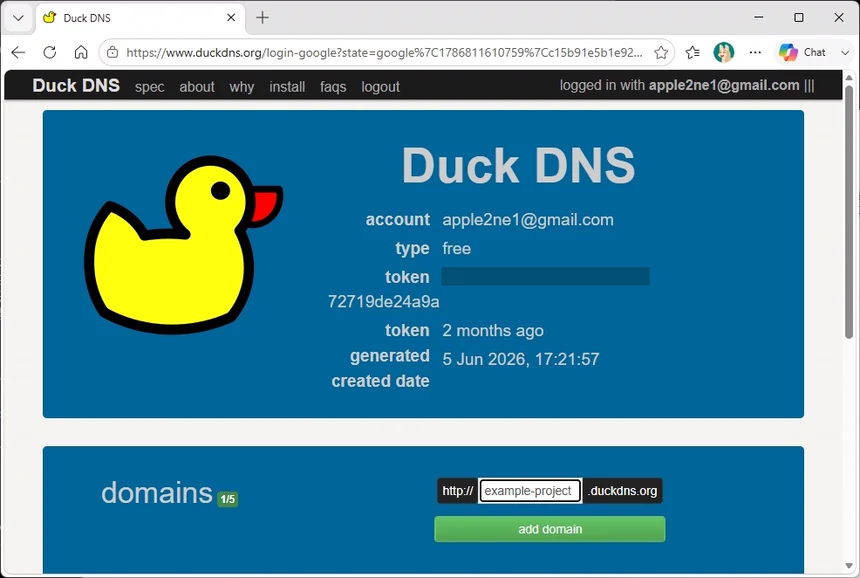
Task: Click the page's vertical scrollbar thumb
Action: pos(849,212)
